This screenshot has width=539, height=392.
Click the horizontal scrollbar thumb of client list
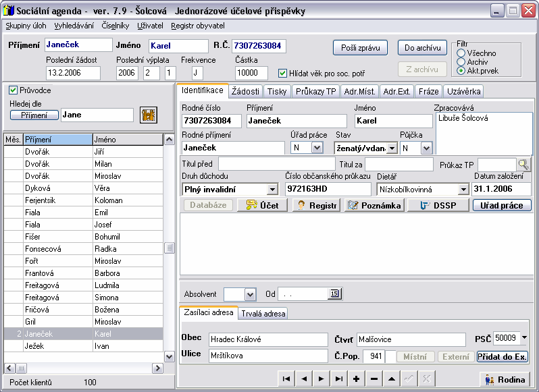21,368
